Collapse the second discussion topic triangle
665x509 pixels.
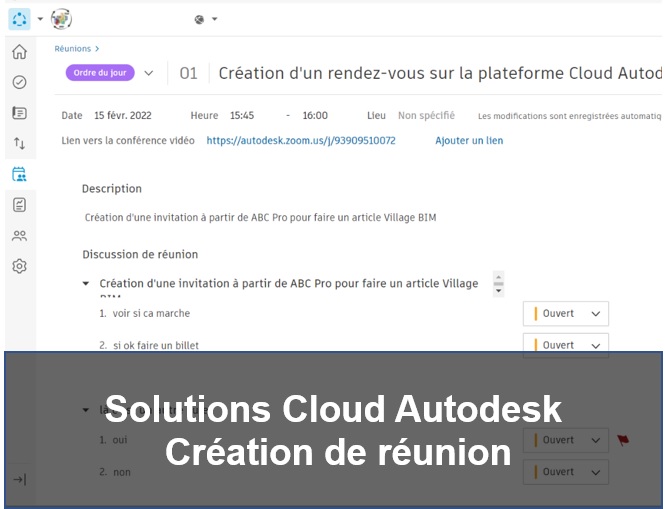point(86,410)
